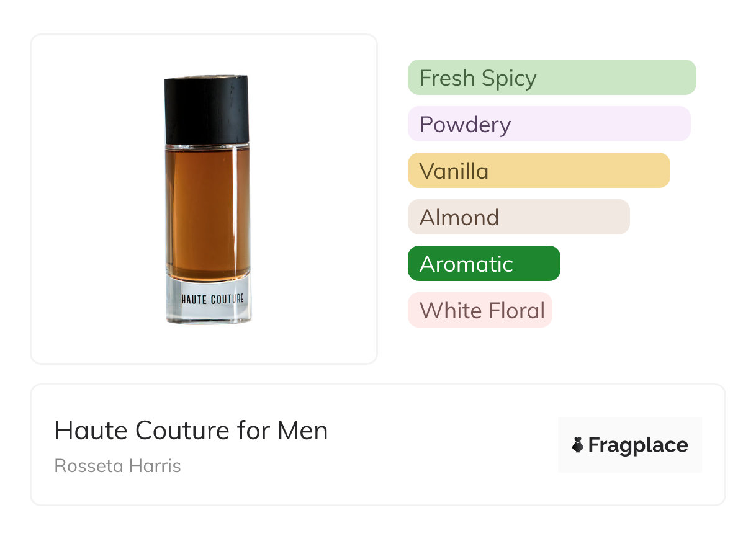Select the Fresh Spicy accord bar
The height and width of the screenshot is (536, 756).
click(551, 78)
